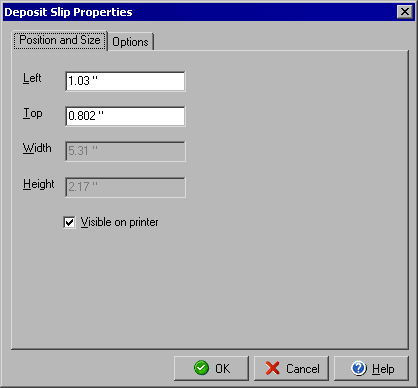Screen dimensions: 418x388
Task: Click the disabled Width field
Action: click(125, 151)
